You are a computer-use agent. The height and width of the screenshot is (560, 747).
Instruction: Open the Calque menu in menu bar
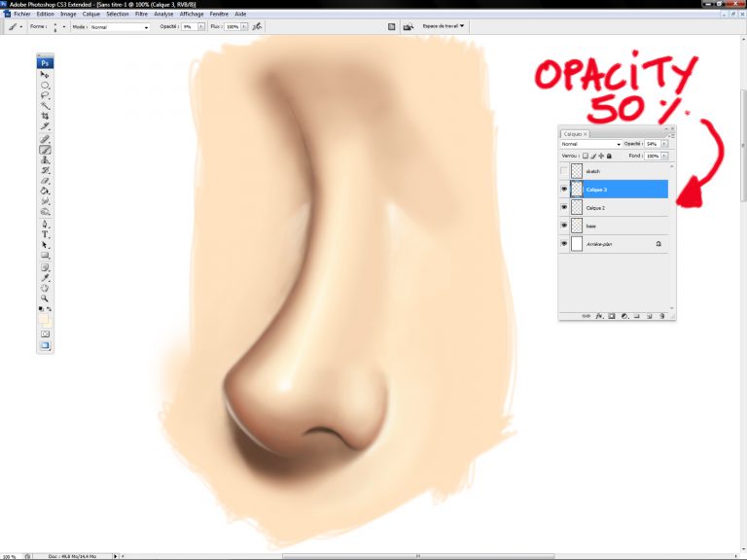[x=91, y=14]
